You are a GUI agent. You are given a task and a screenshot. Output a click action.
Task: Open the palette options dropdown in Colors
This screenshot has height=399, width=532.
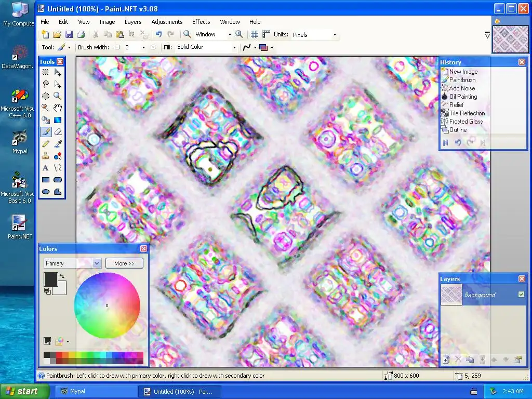(x=68, y=341)
